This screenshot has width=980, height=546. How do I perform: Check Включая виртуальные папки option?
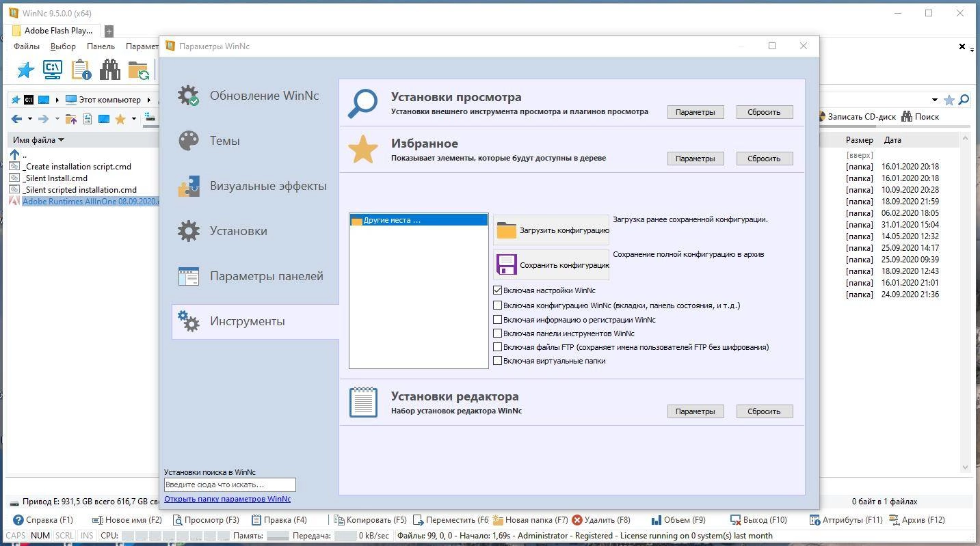click(x=498, y=361)
